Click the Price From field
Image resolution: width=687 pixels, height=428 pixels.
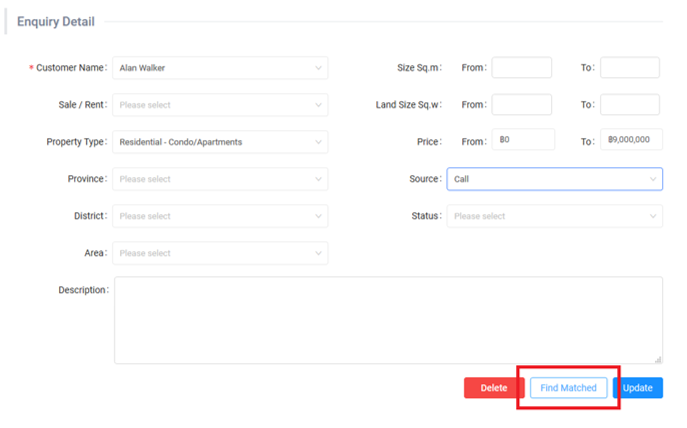click(523, 141)
